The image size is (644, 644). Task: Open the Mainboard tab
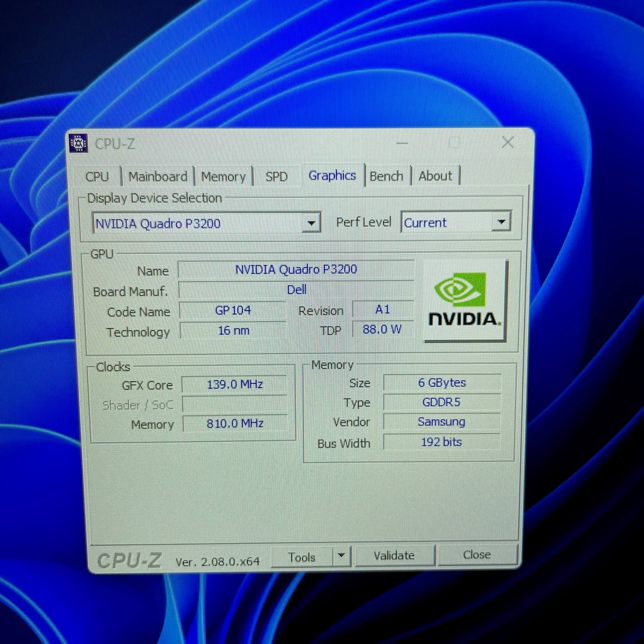click(x=158, y=176)
